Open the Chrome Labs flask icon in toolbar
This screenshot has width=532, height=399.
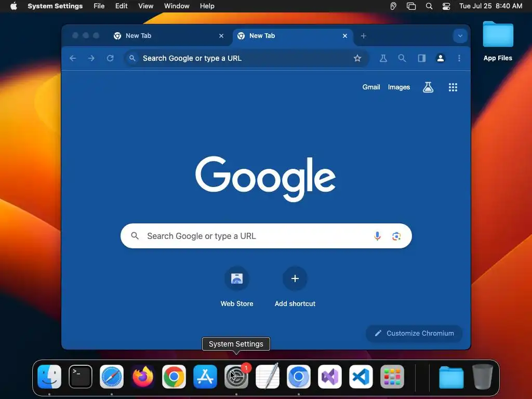(383, 58)
